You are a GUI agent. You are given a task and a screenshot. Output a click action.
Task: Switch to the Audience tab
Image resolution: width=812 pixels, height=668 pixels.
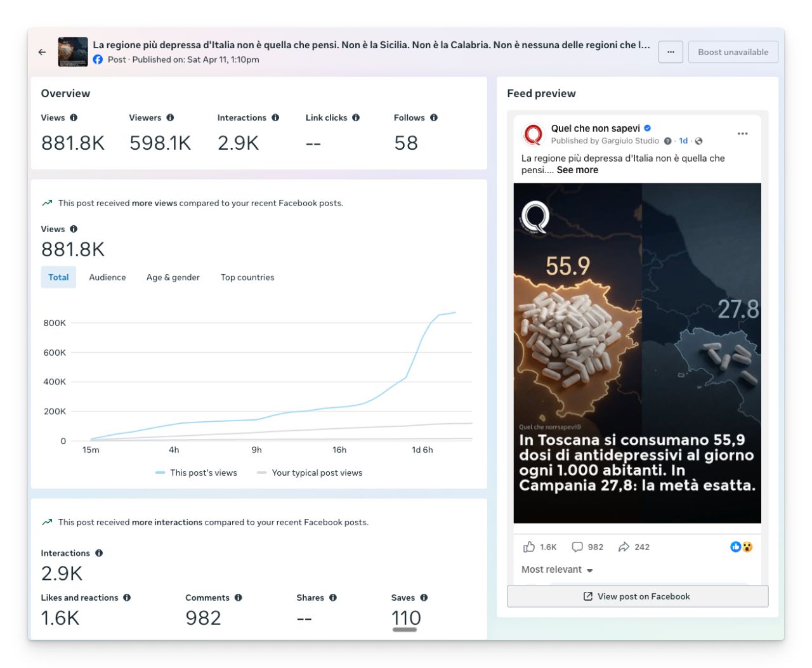coord(107,277)
